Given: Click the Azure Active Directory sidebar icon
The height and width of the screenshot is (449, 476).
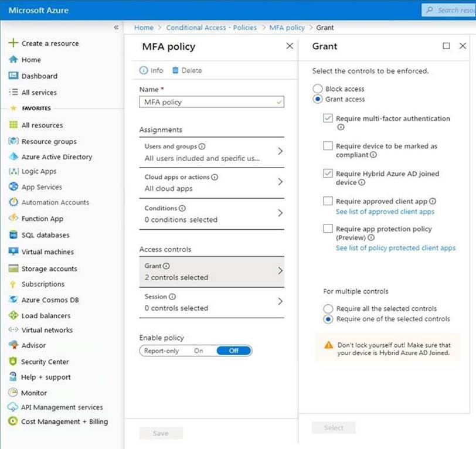Looking at the screenshot, I should coord(13,157).
